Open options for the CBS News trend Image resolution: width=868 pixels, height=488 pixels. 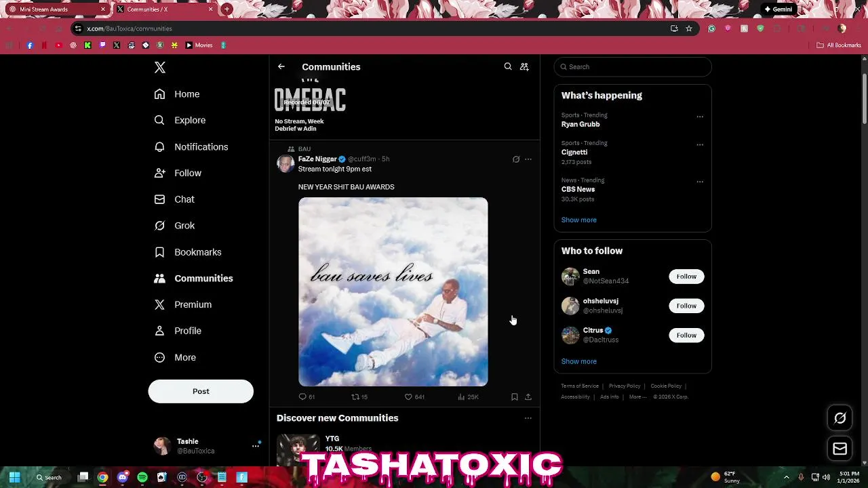point(700,182)
